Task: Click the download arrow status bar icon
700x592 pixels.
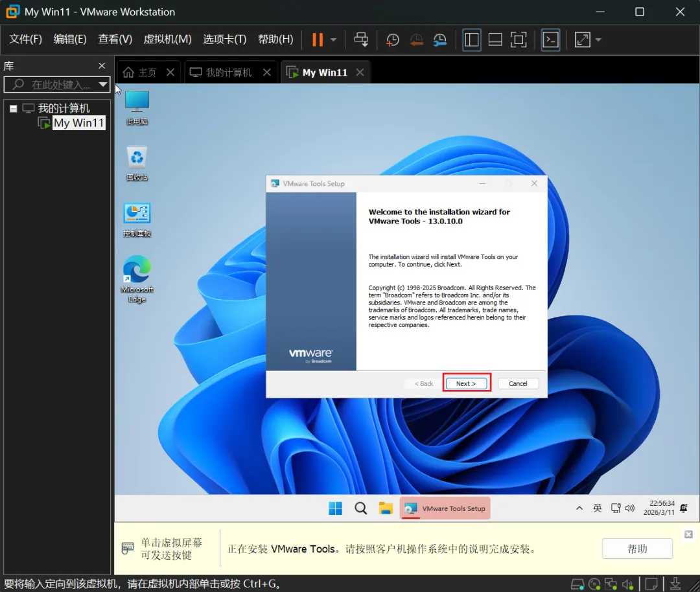Action: point(675,584)
